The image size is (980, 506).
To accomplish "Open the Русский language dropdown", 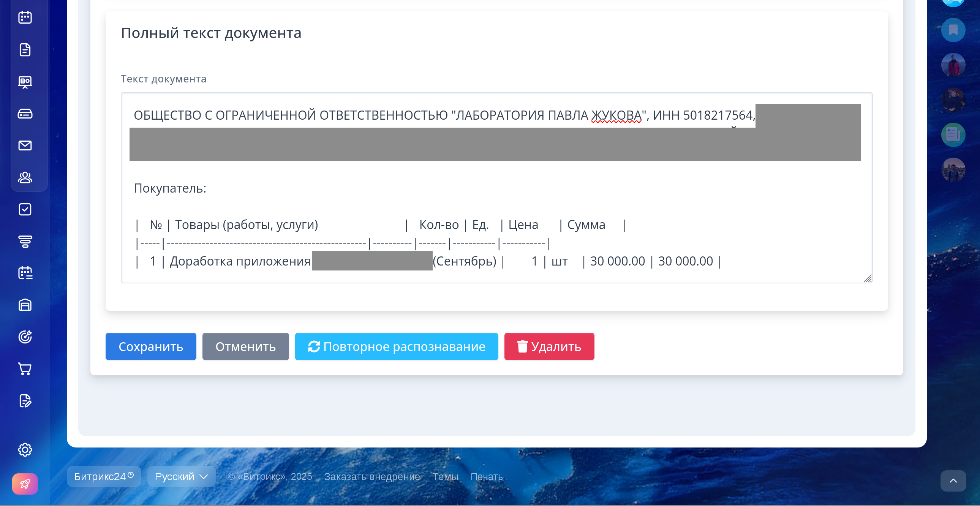I will [x=181, y=476].
